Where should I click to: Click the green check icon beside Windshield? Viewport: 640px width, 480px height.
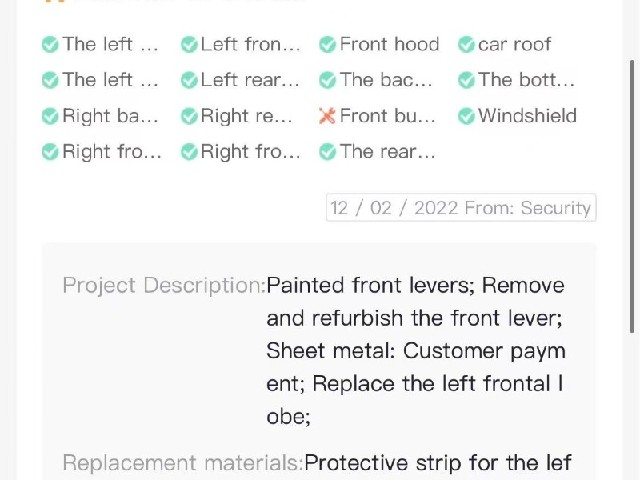click(x=466, y=116)
